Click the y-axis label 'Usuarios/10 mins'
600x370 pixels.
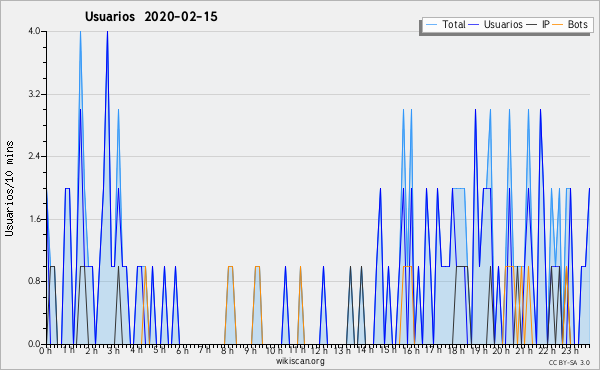(x=9, y=188)
